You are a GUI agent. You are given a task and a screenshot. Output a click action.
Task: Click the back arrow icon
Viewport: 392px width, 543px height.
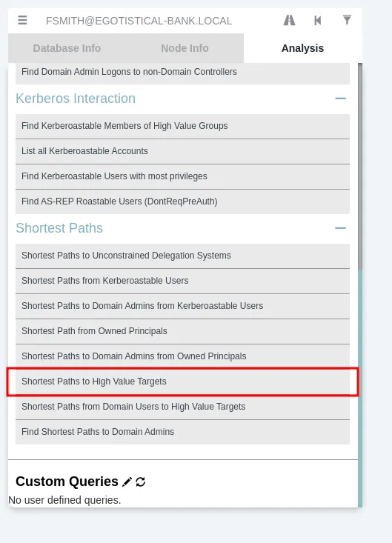point(318,21)
